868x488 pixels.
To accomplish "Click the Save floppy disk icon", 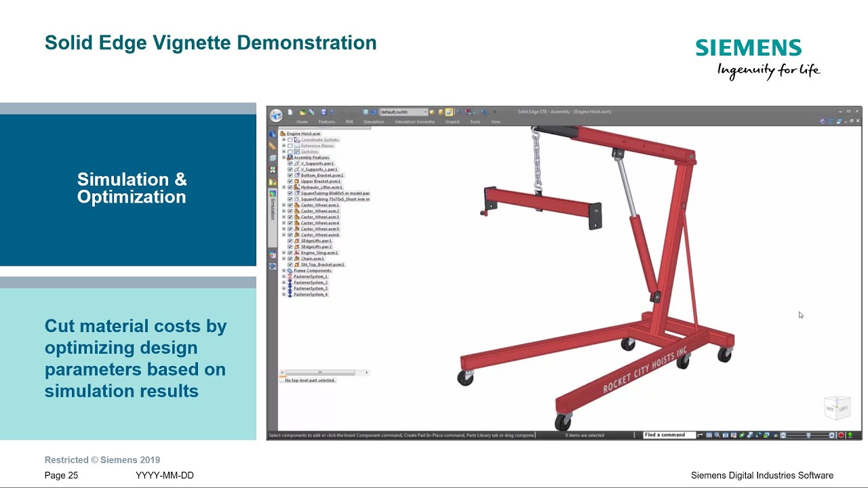I will (x=323, y=112).
